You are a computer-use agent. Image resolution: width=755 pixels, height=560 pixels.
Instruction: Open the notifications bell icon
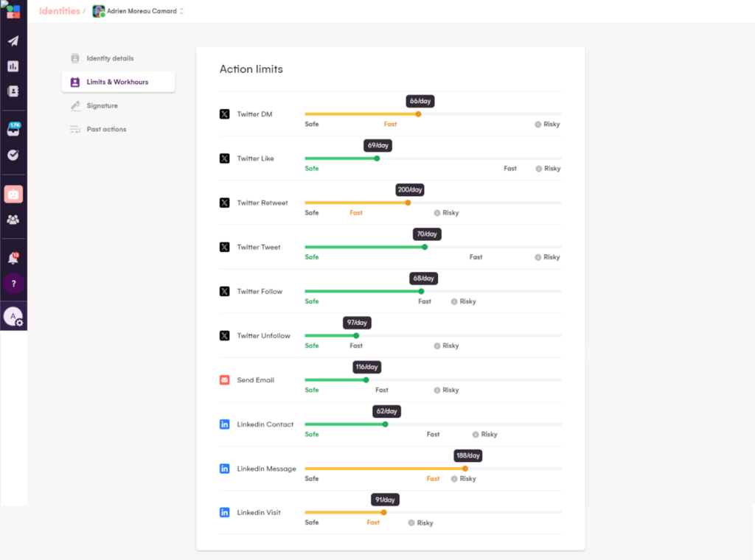pos(13,259)
